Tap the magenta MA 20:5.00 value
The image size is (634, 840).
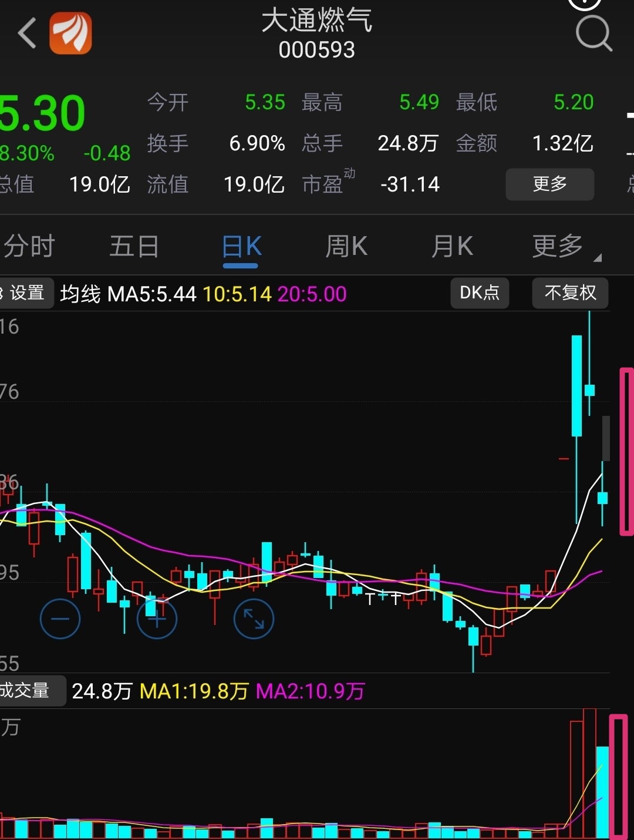[312, 294]
